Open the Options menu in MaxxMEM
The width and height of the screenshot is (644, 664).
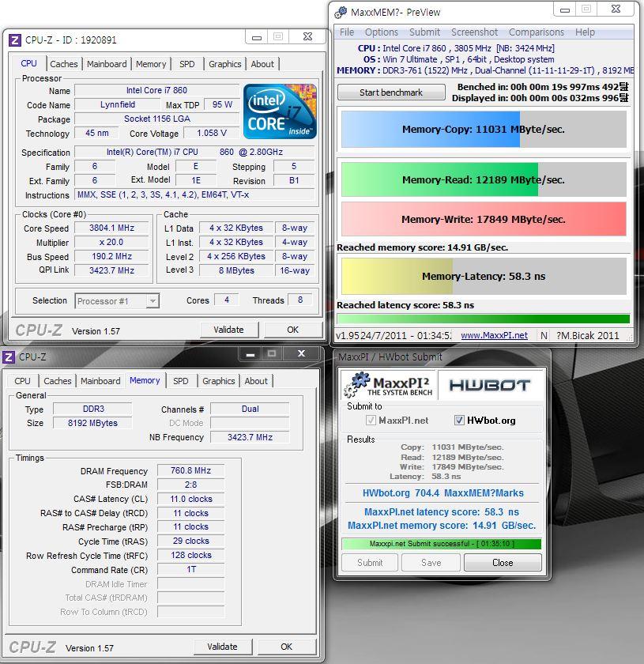[382, 32]
